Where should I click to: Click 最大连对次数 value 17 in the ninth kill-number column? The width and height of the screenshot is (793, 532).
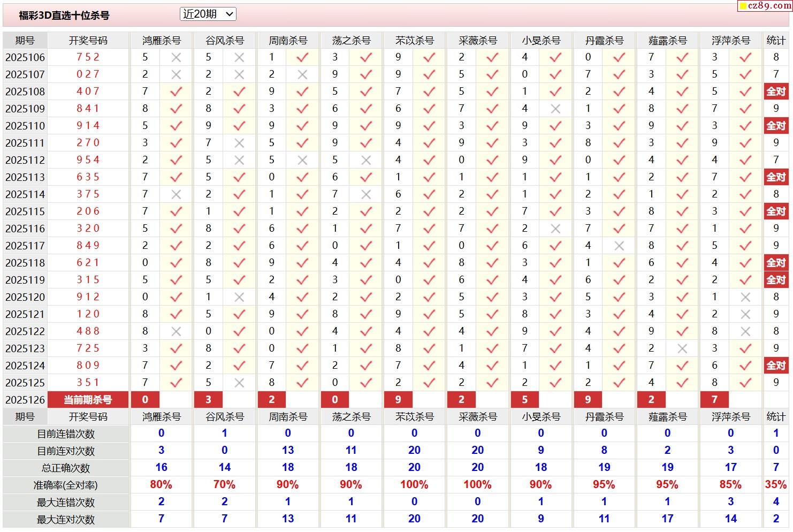click(667, 519)
